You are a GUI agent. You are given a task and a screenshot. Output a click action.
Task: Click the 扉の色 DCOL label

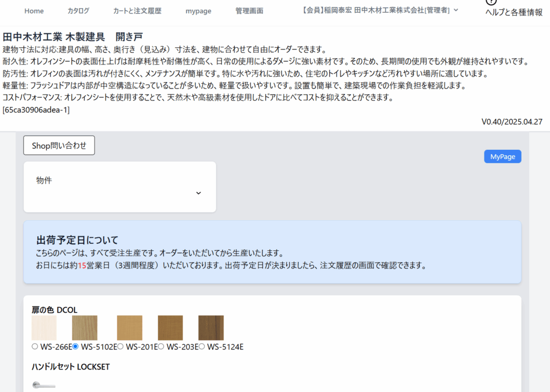point(54,310)
